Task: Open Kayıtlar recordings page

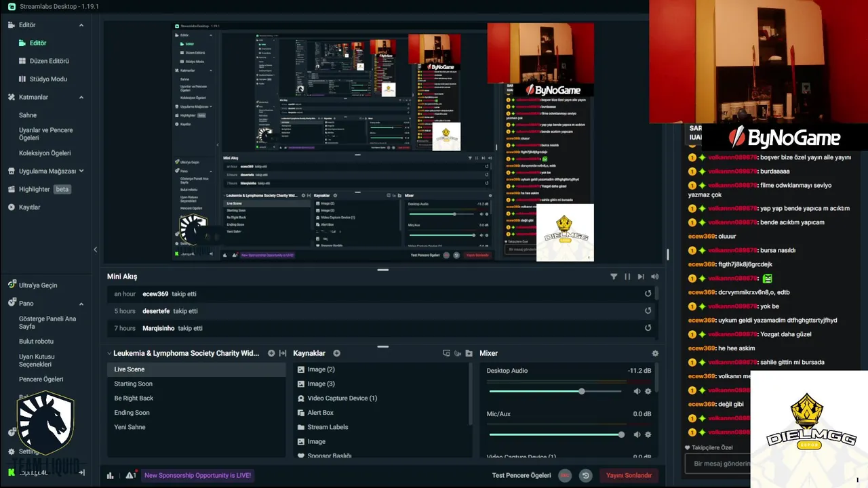Action: (x=24, y=207)
